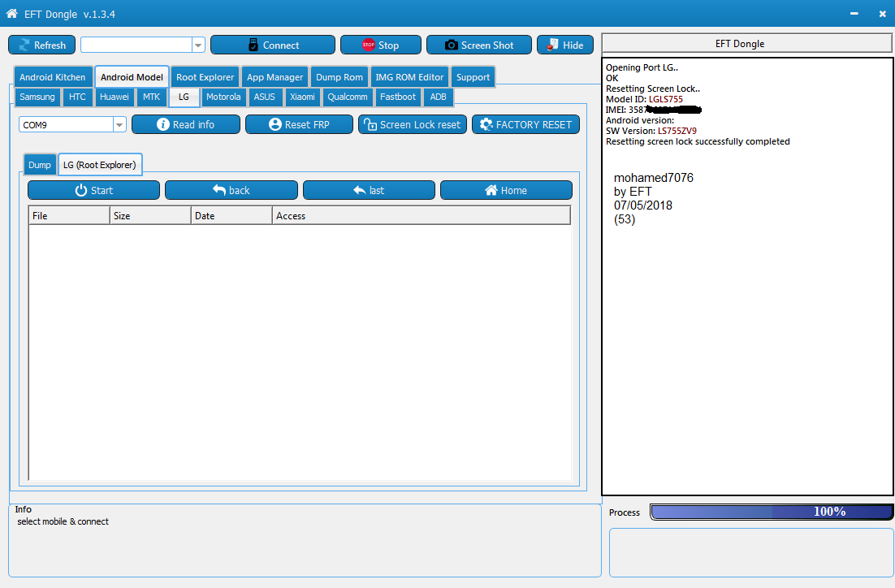Switch to the Dump Rom tab

[x=339, y=77]
